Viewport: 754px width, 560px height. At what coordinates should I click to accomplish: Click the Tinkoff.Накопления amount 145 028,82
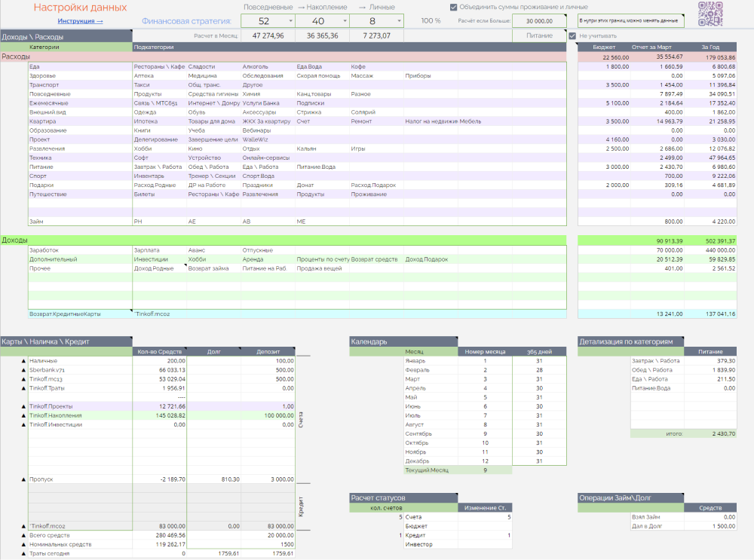click(x=159, y=416)
